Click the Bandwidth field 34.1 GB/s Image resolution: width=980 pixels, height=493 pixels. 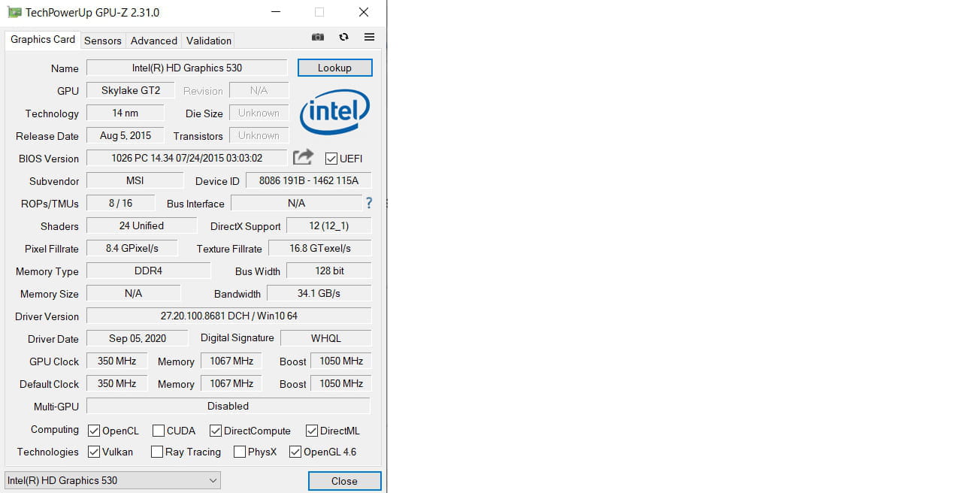(x=319, y=293)
